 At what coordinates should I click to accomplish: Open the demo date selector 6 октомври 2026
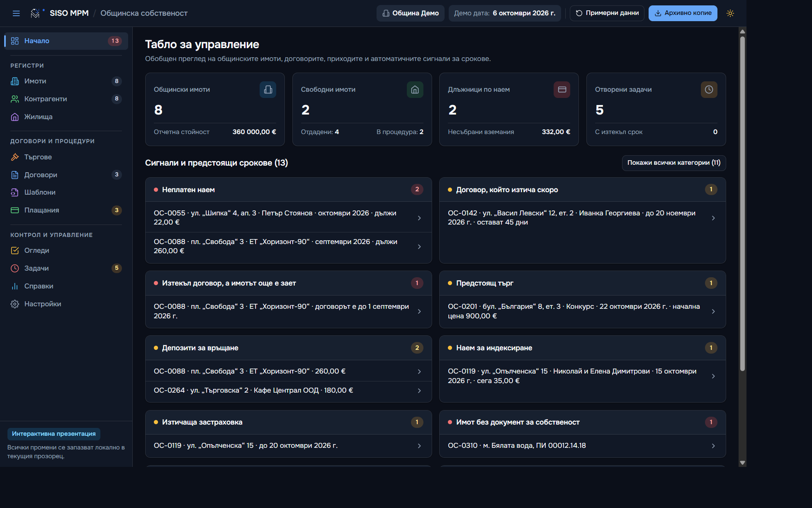click(505, 13)
